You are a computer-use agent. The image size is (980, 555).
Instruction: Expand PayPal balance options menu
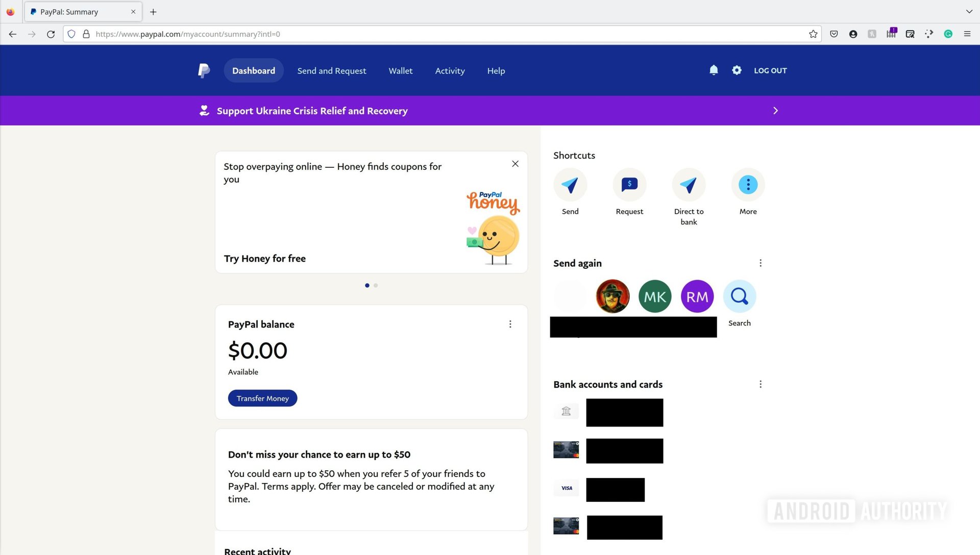click(509, 323)
